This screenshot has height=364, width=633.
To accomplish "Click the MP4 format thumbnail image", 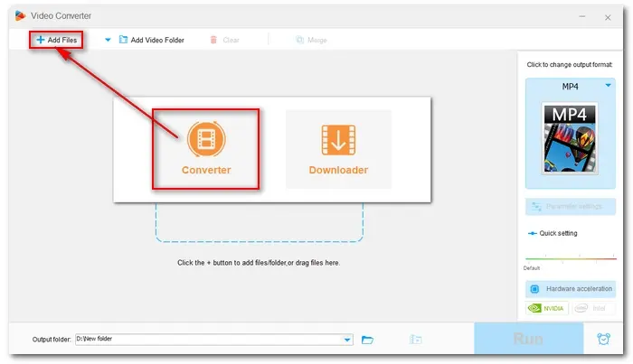I will point(570,138).
